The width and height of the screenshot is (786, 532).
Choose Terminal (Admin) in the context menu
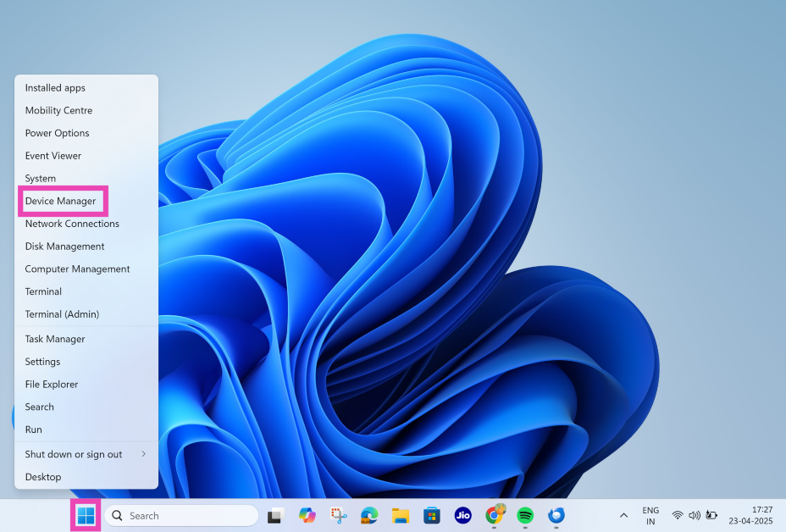[x=62, y=314]
